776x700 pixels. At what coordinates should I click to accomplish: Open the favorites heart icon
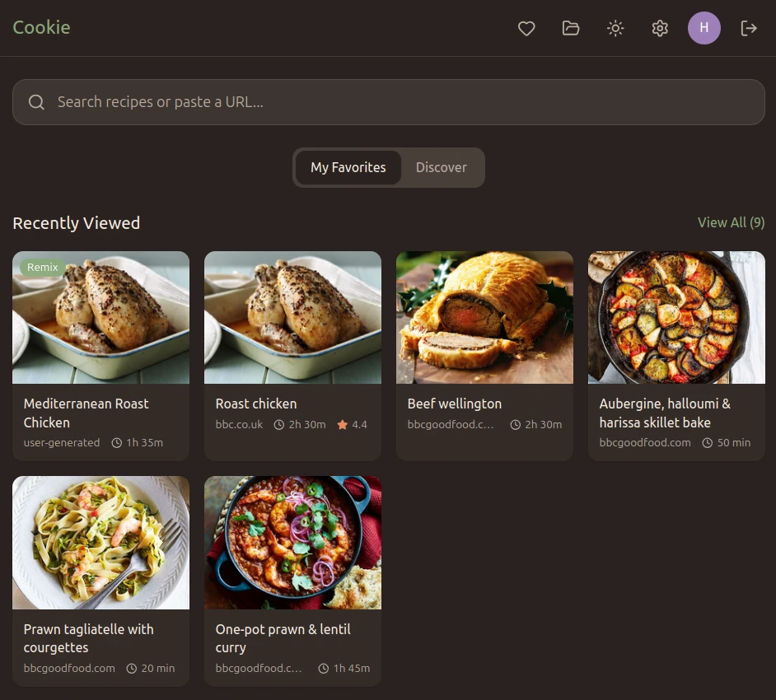pos(526,28)
